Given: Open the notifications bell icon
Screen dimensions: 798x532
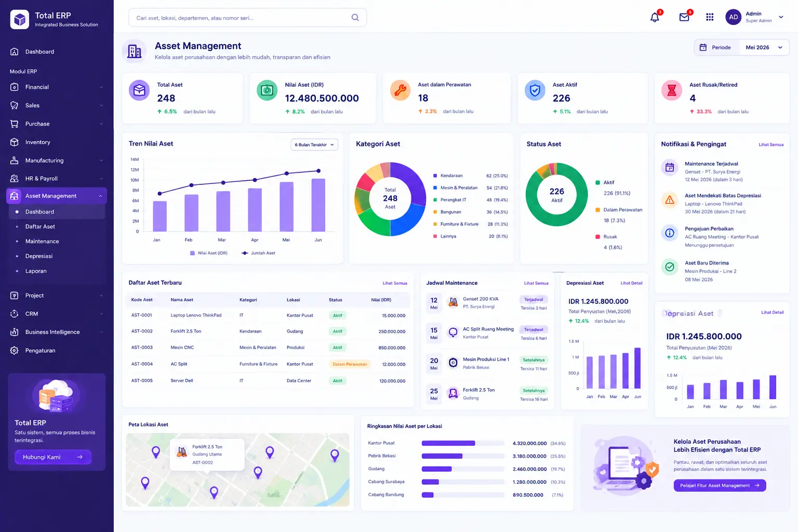Looking at the screenshot, I should (x=655, y=17).
